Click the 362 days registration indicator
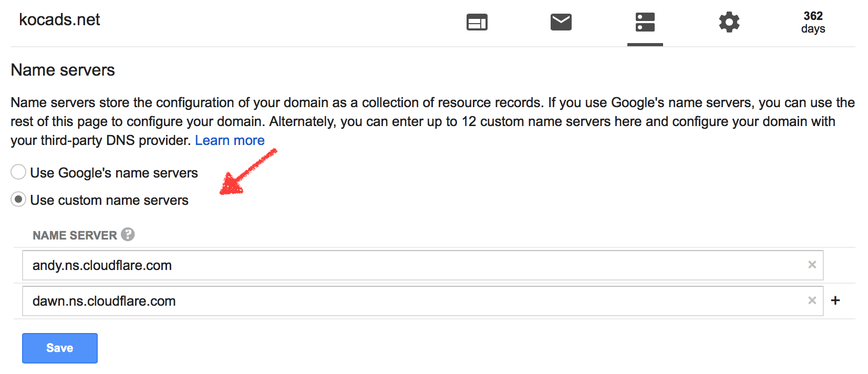The image size is (868, 374). (x=813, y=22)
